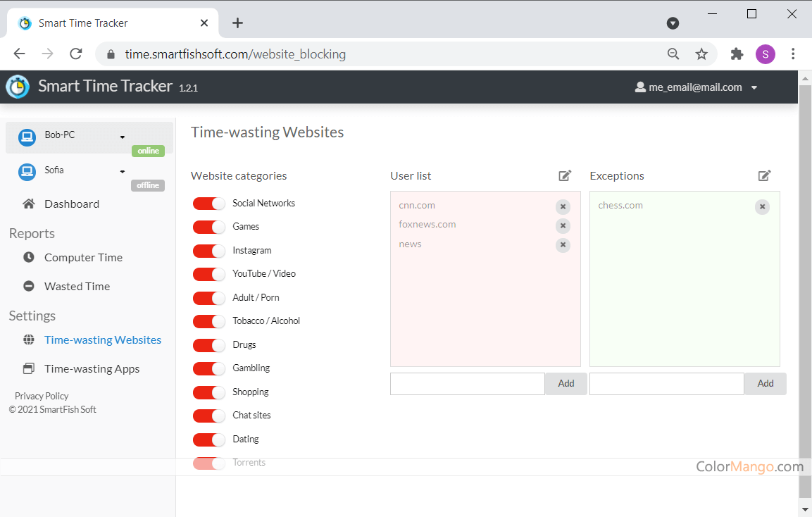Image resolution: width=812 pixels, height=517 pixels.
Task: Toggle the Social Networks category switch
Action: (x=208, y=204)
